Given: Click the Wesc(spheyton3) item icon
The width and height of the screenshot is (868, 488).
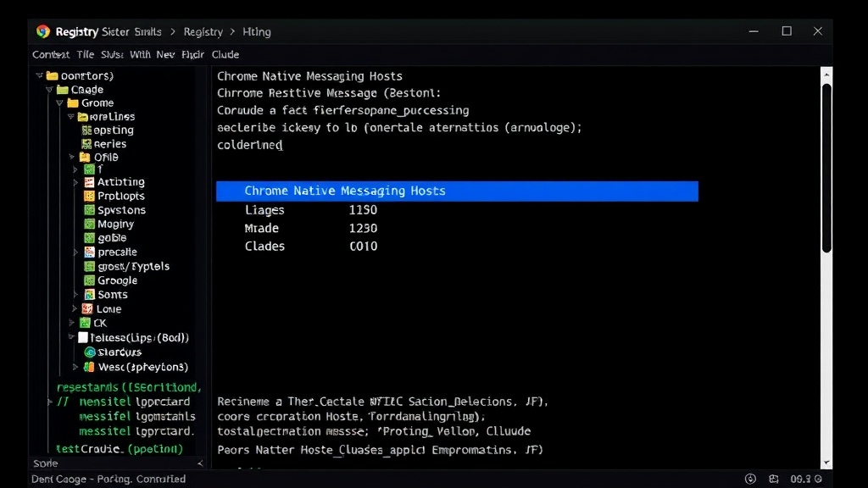Looking at the screenshot, I should (89, 367).
